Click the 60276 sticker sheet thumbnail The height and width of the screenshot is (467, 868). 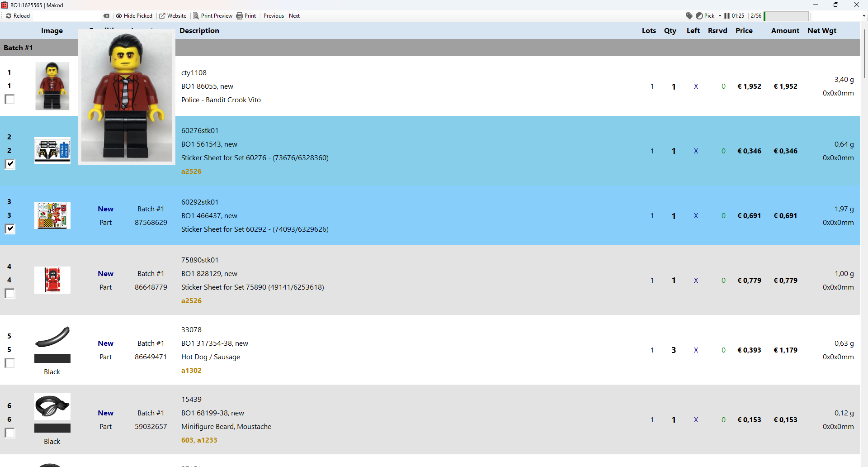coord(52,151)
